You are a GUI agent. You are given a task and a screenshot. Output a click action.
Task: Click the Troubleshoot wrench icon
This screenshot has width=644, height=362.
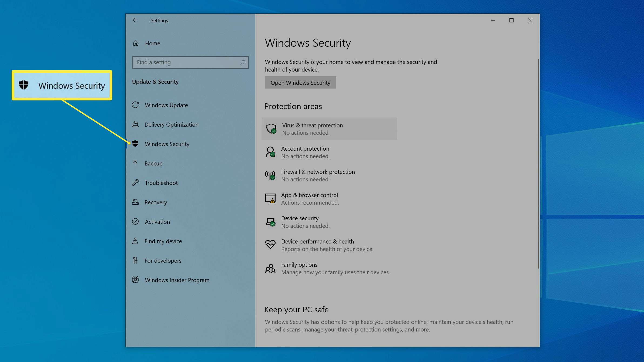point(135,183)
